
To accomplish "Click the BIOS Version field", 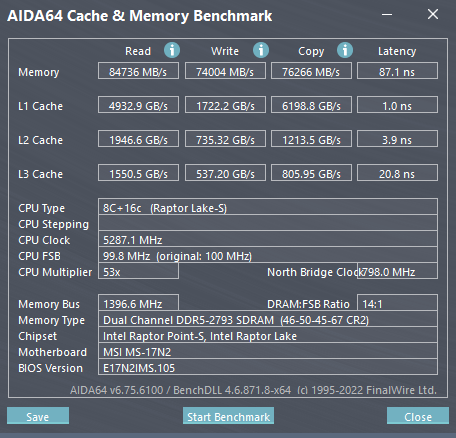I will point(268,367).
